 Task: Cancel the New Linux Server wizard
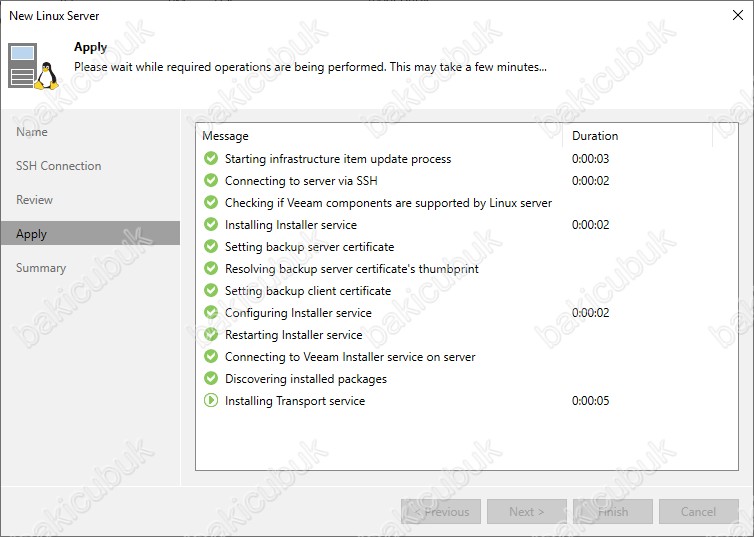click(699, 512)
